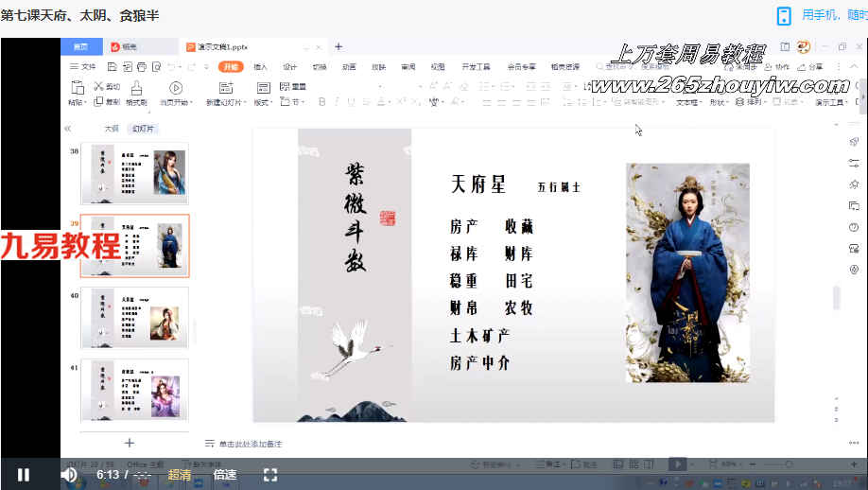Open new document tab with plus

(339, 46)
